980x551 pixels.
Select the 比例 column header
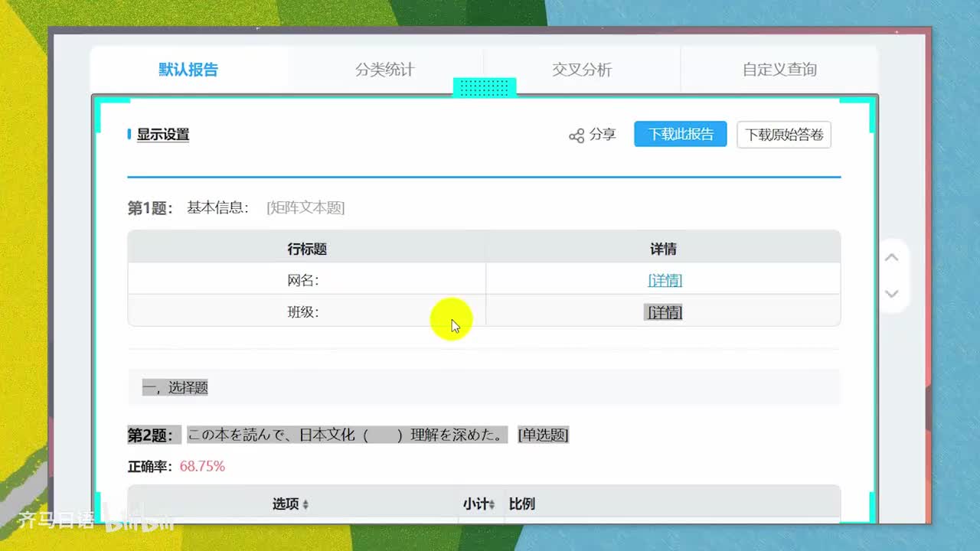pos(522,504)
